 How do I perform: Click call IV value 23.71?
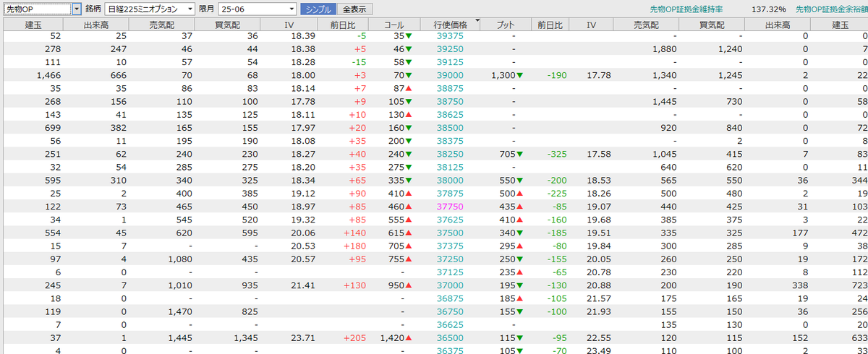click(x=304, y=337)
